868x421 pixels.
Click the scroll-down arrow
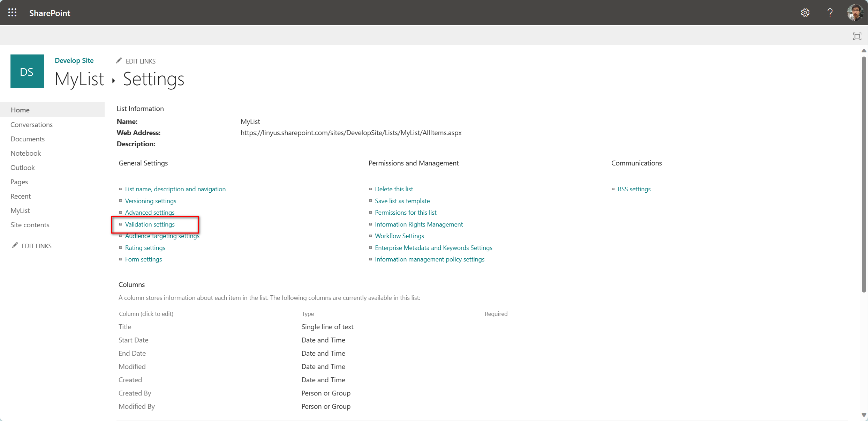tap(864, 415)
